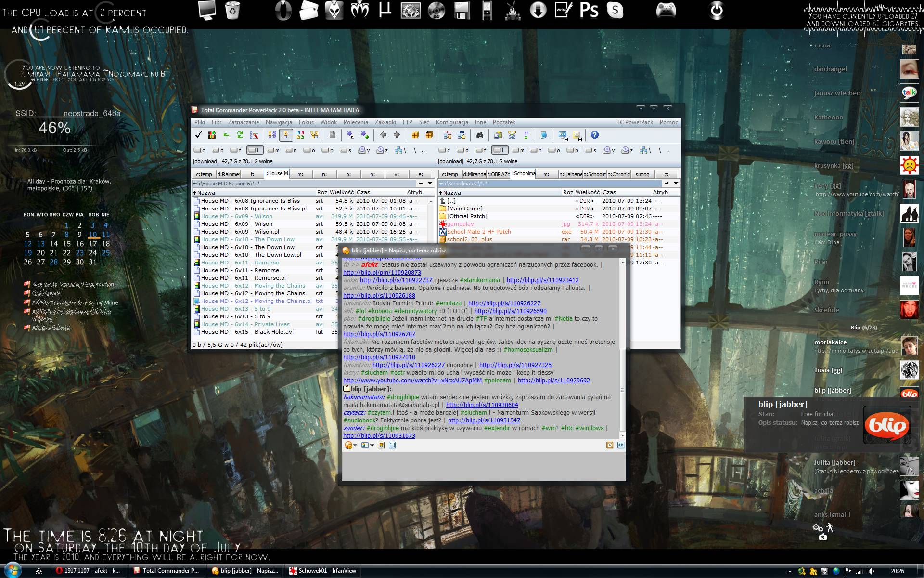The width and height of the screenshot is (924, 578).
Task: Click the history clock icon in chat window
Action: (610, 445)
